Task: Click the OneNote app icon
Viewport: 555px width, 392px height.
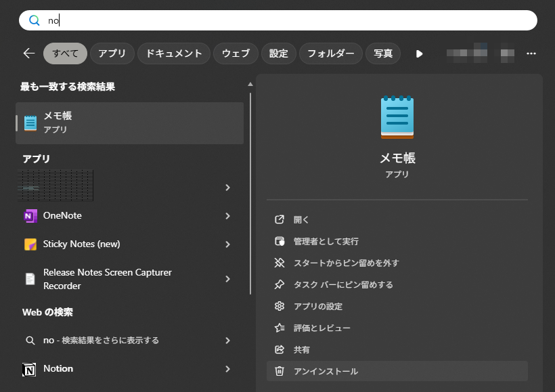Action: coord(30,216)
